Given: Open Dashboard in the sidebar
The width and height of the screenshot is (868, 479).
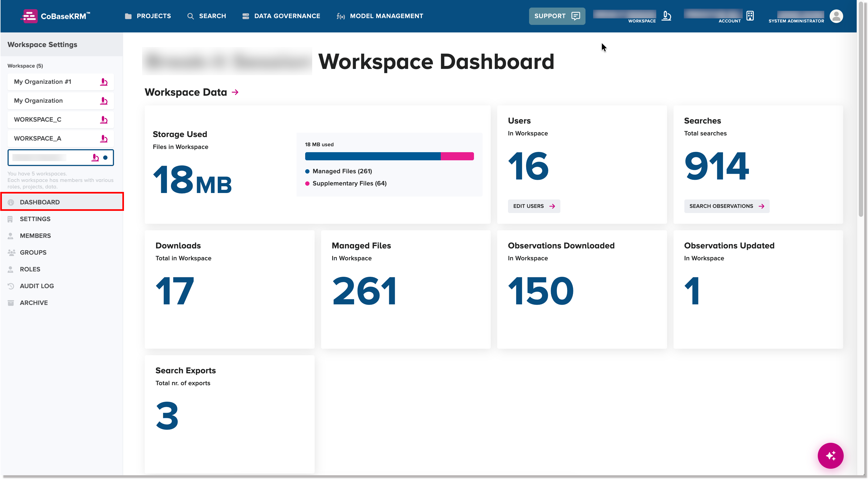Looking at the screenshot, I should tap(62, 202).
